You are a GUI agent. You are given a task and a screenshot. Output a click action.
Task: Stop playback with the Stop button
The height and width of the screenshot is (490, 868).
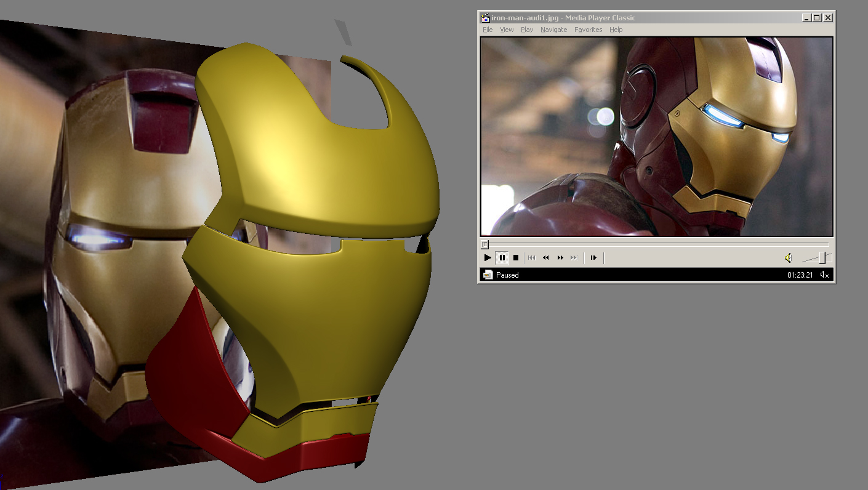point(516,257)
